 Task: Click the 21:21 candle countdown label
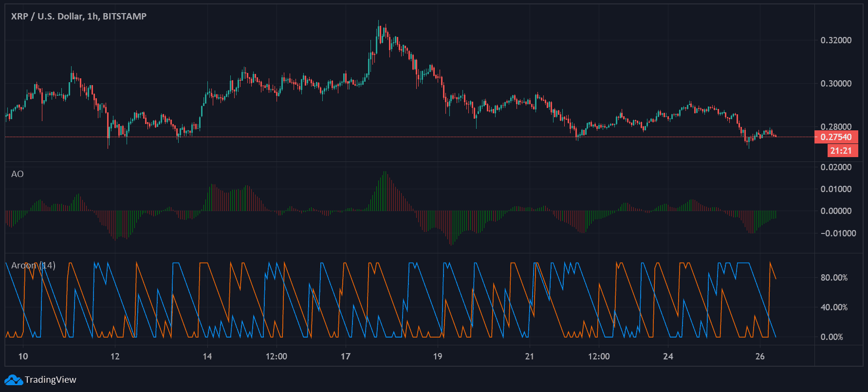tap(843, 151)
